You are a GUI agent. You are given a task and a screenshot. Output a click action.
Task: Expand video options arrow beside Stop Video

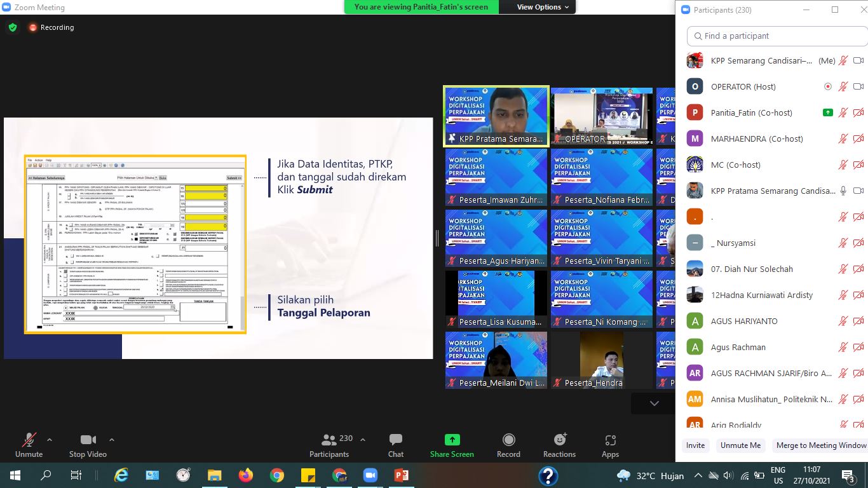pos(112,440)
